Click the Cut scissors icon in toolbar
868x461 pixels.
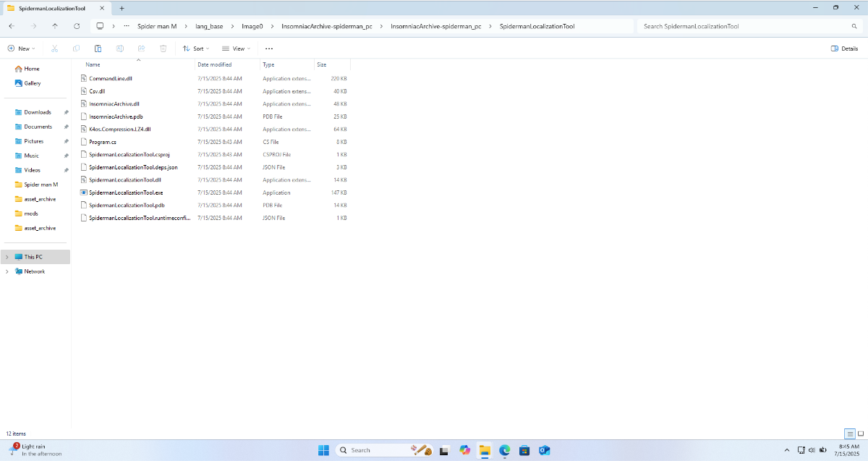[x=54, y=48]
